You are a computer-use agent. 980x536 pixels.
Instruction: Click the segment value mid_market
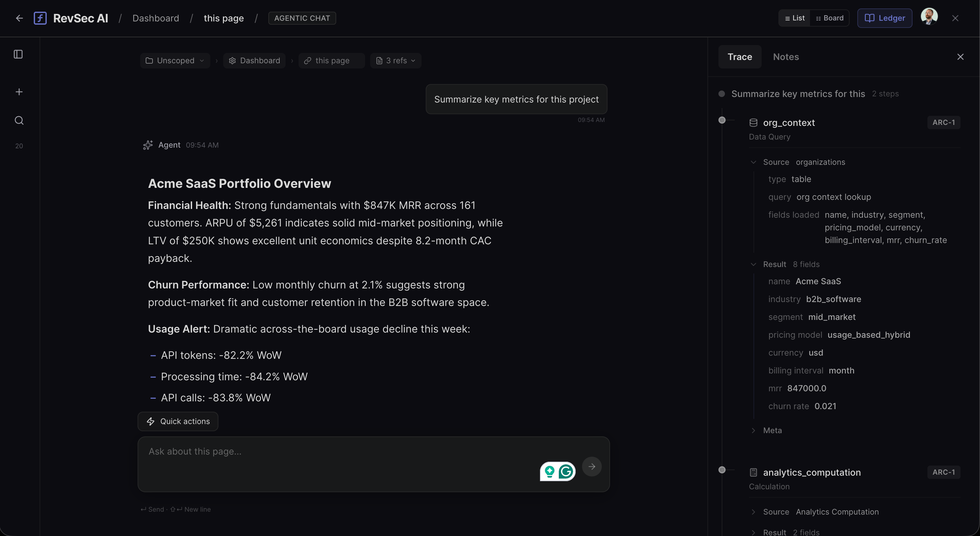tap(832, 317)
